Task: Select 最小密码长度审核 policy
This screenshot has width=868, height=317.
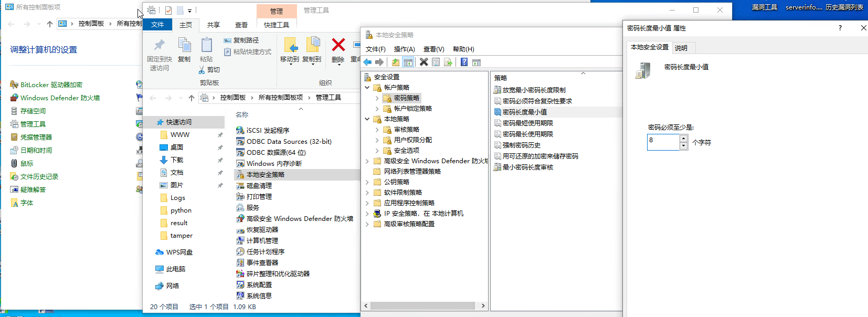Action: [x=524, y=167]
